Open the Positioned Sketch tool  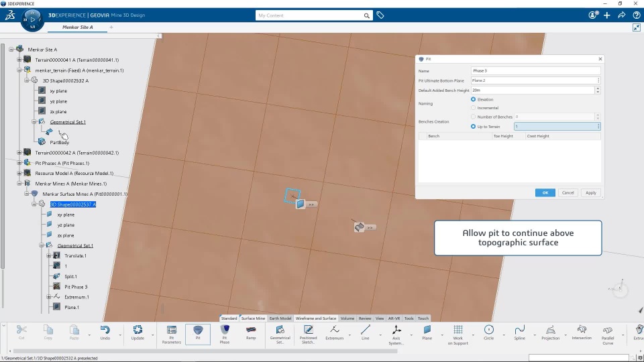(308, 334)
